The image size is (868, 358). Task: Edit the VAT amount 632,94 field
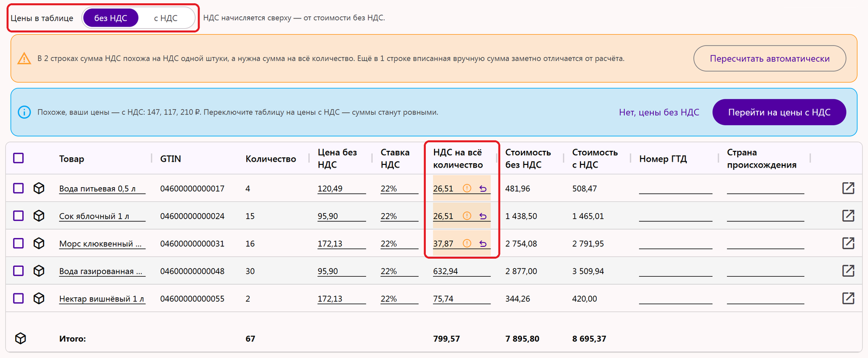tap(462, 271)
